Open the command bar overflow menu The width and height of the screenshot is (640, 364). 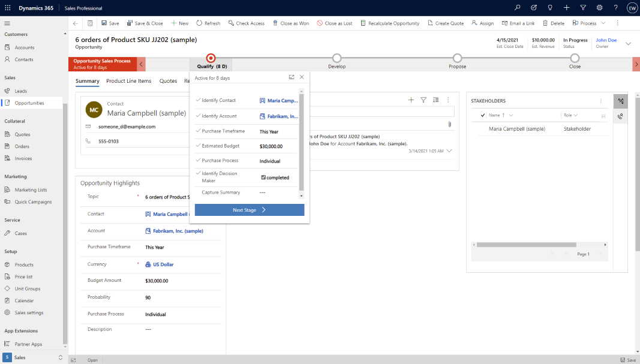[617, 23]
